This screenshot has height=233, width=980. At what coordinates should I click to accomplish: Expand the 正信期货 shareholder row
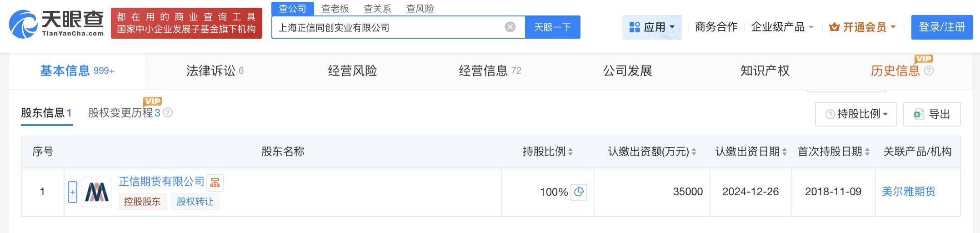pos(73,192)
